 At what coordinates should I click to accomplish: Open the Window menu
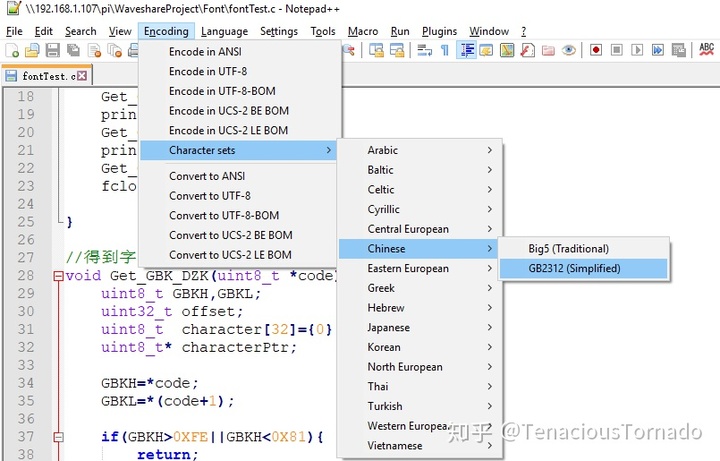(x=489, y=31)
